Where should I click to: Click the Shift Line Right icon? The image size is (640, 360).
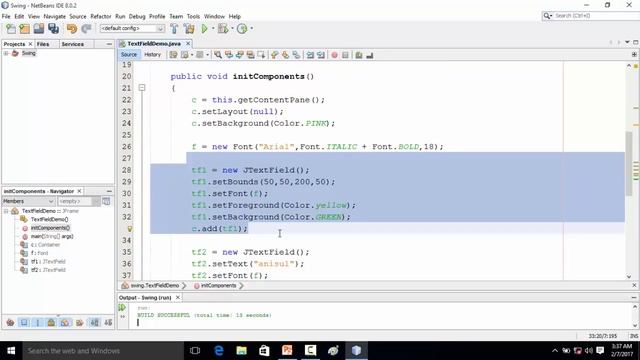click(321, 55)
